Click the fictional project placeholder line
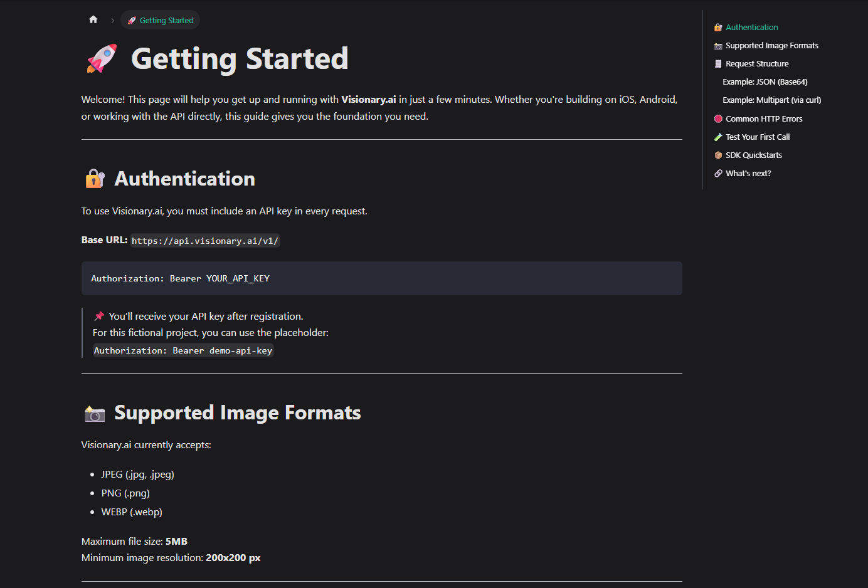 click(x=211, y=333)
